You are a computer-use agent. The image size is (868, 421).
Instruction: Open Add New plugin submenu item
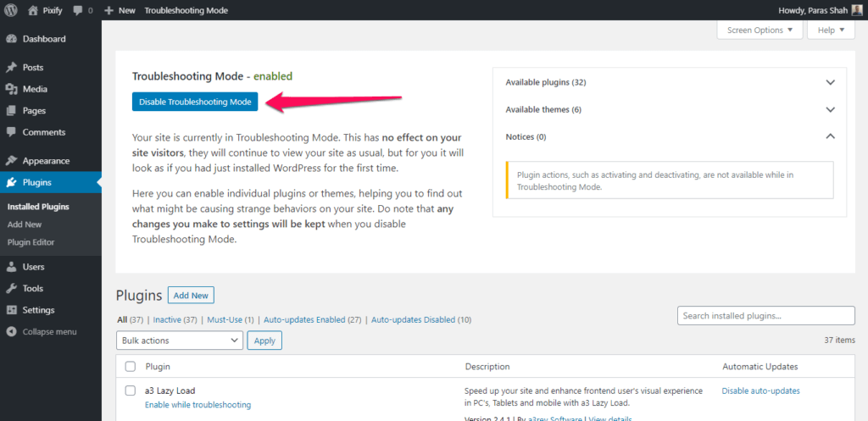(25, 224)
